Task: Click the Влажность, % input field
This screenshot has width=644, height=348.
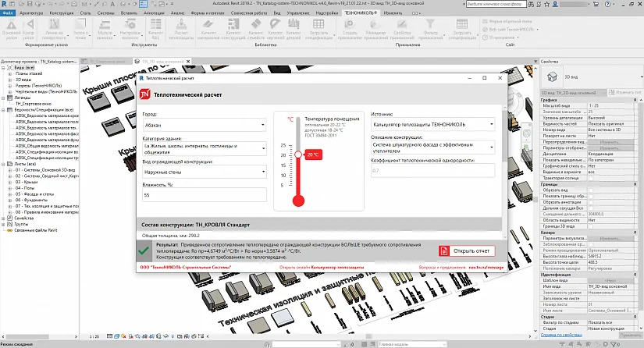Action: (205, 195)
